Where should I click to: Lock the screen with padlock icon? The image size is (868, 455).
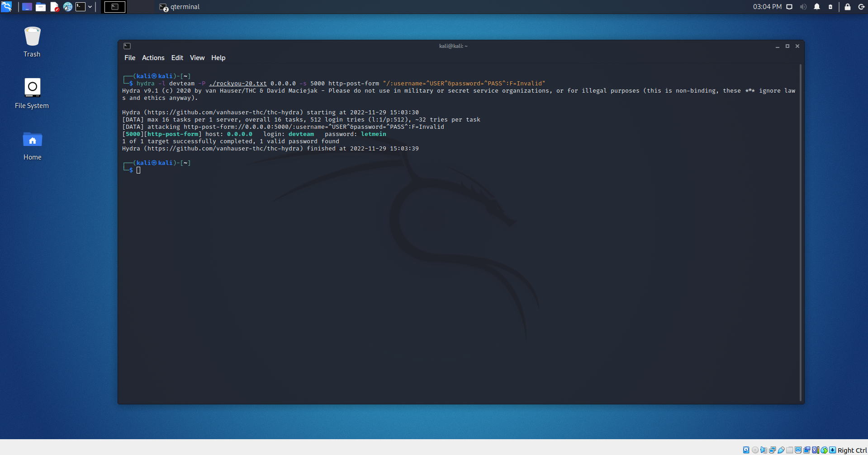[x=848, y=7]
